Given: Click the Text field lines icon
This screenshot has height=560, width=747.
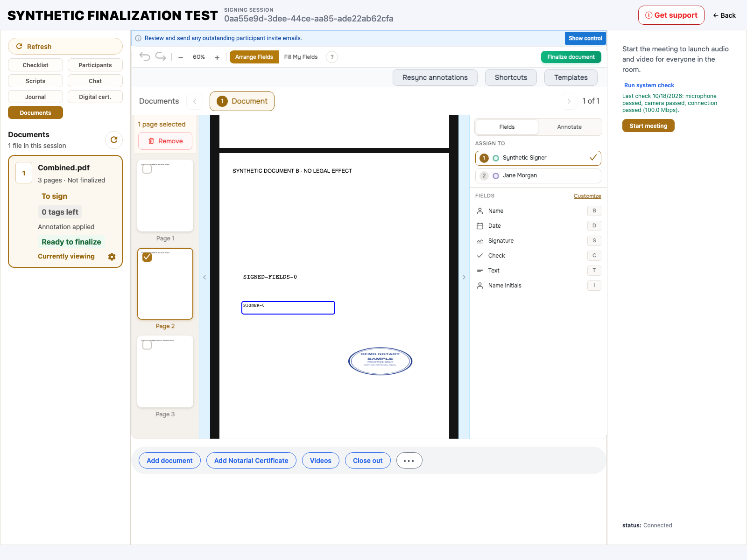Looking at the screenshot, I should (x=480, y=271).
